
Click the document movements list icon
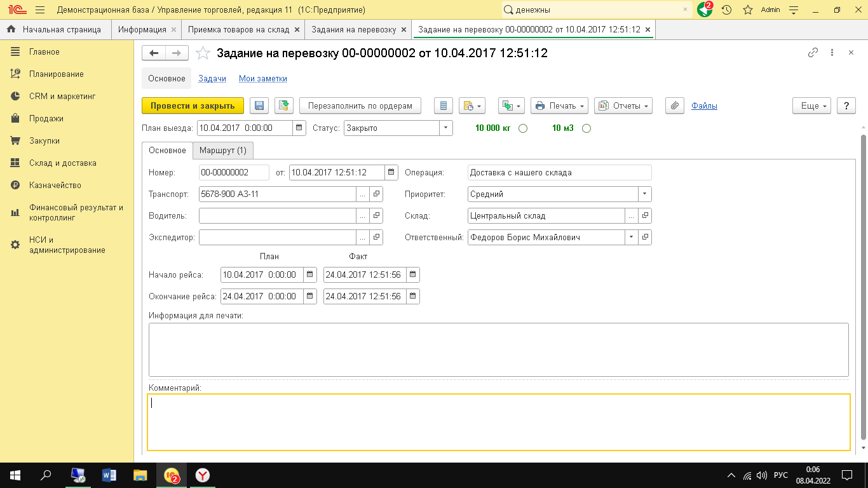(444, 106)
